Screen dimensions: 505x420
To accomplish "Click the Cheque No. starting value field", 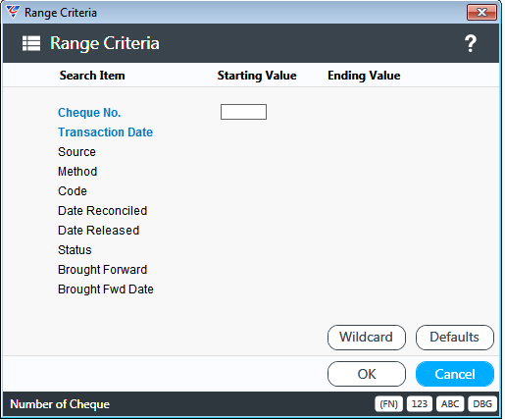I will coord(243,112).
